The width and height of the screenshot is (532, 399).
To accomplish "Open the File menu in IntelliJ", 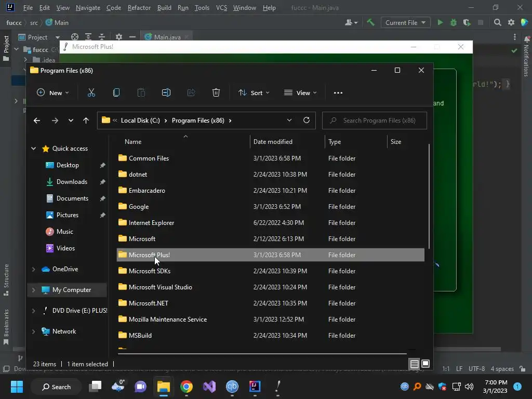I will 28,7.
